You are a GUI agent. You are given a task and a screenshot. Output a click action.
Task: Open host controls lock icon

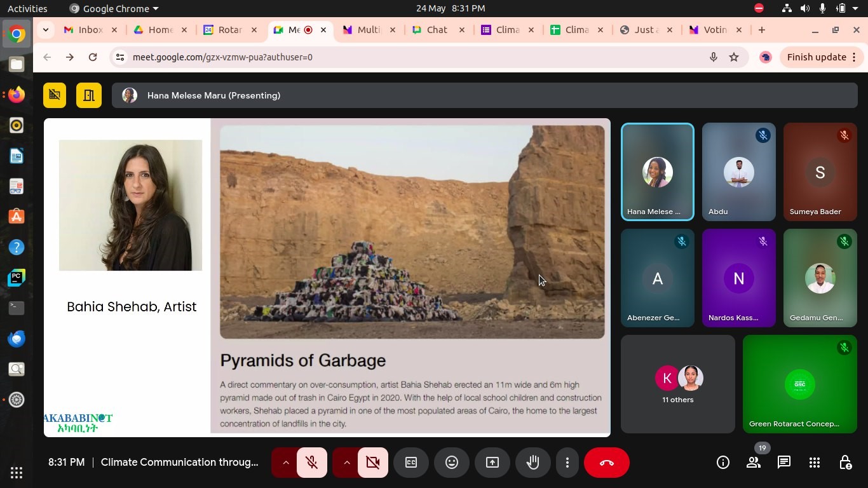coord(845,463)
